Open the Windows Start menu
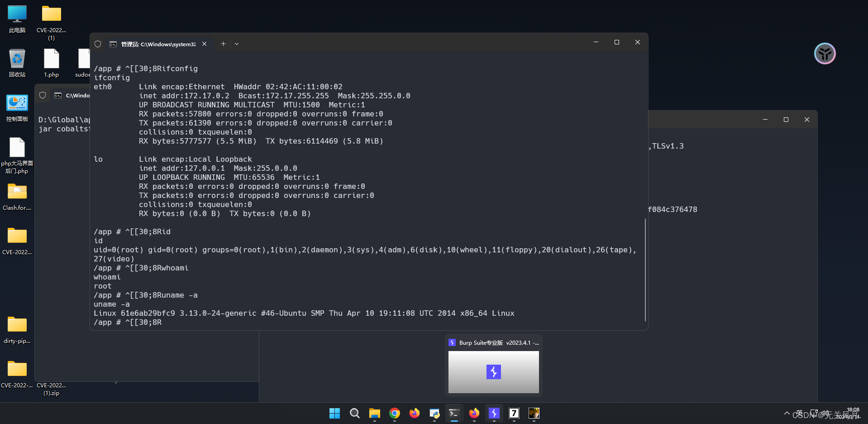The width and height of the screenshot is (868, 424). coord(334,413)
